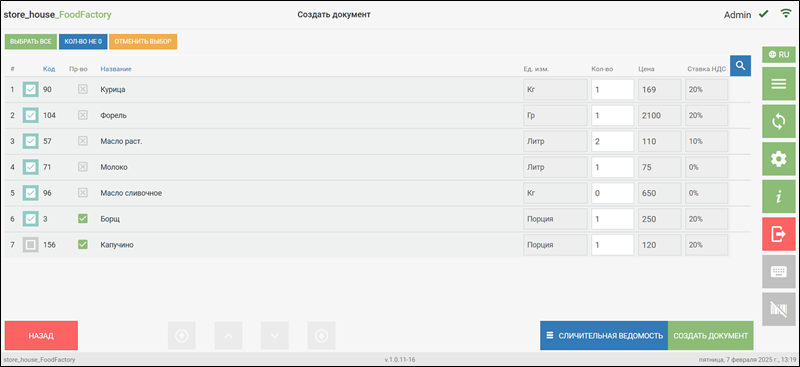The height and width of the screenshot is (367, 800).
Task: Focus the quantity field for Борщ
Action: 613,219
